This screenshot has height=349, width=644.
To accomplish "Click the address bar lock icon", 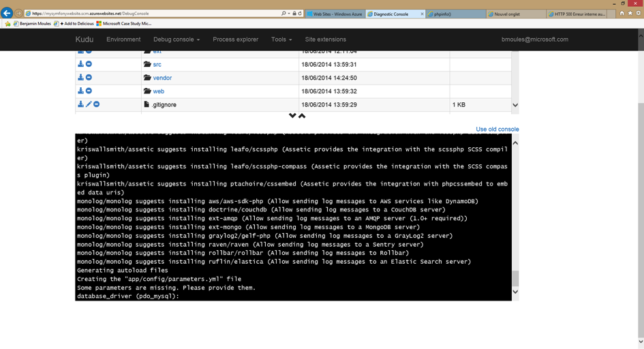I will (294, 14).
